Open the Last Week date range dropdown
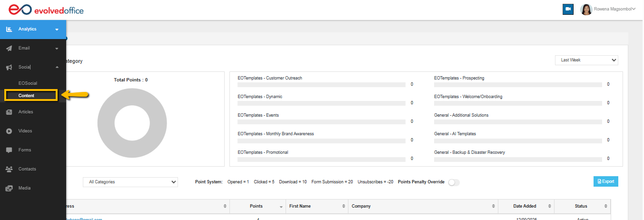The width and height of the screenshot is (644, 220). point(586,60)
